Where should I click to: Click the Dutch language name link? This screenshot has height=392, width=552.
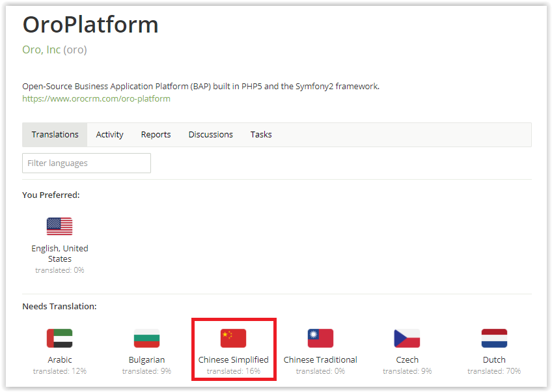494,359
